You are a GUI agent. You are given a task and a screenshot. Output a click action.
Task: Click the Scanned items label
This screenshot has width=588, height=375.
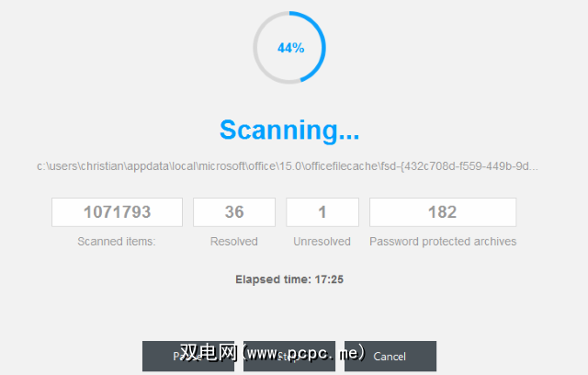[117, 242]
